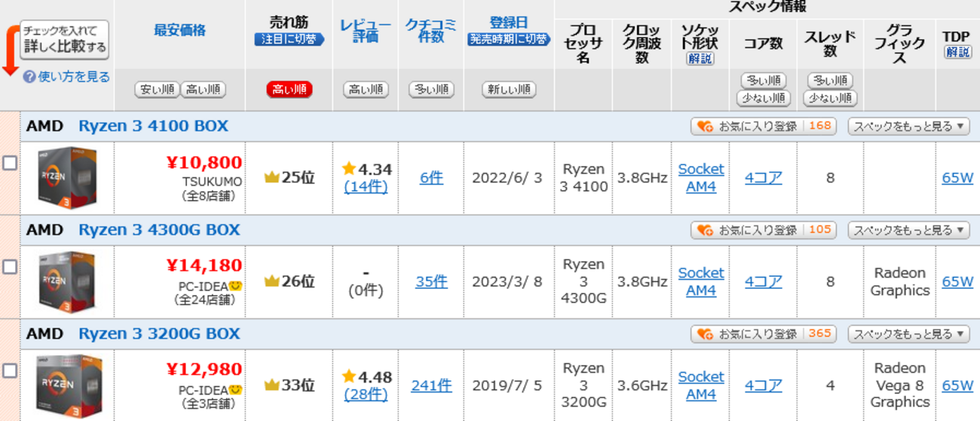Open the Ryzen 3 4100 BOX product link

tap(153, 126)
